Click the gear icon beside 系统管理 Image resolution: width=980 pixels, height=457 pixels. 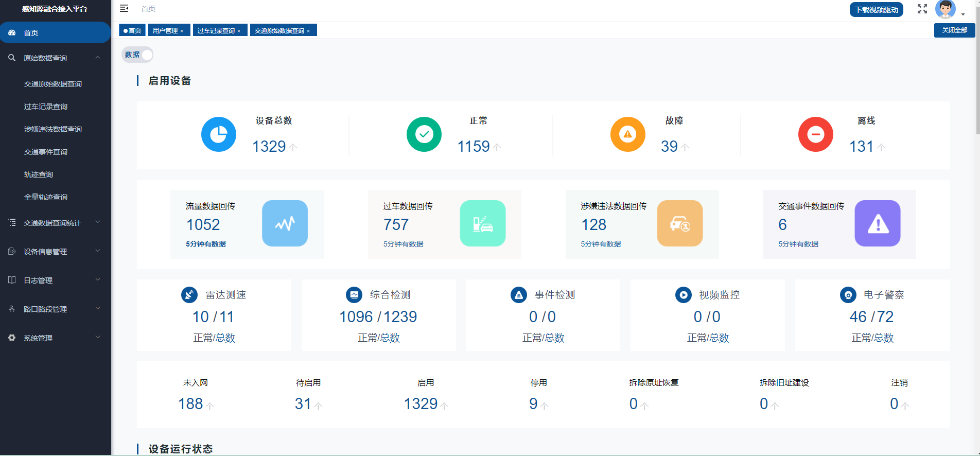[x=12, y=338]
